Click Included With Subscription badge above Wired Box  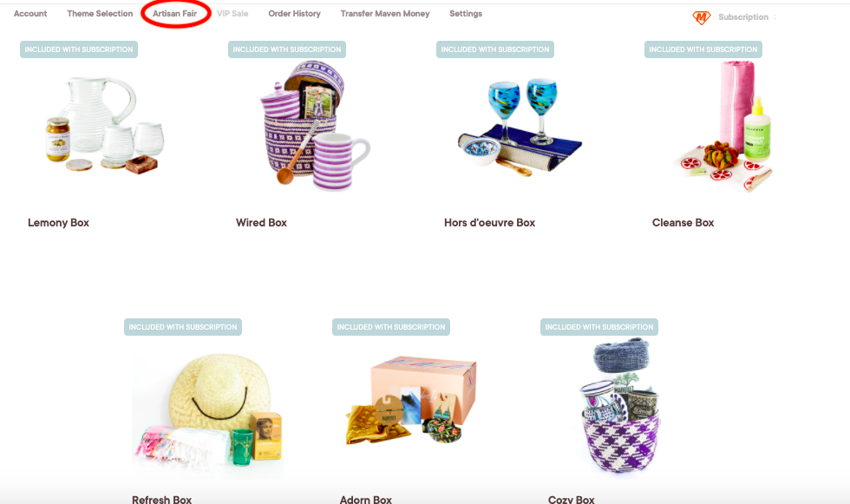click(x=287, y=49)
